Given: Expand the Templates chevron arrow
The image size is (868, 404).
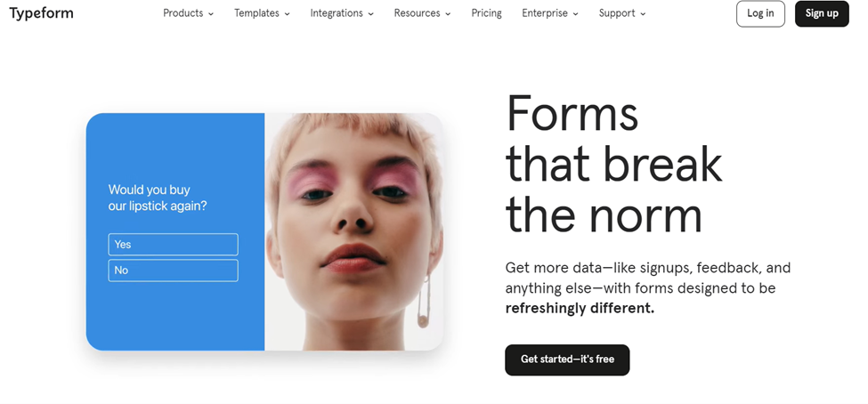Looking at the screenshot, I should tap(288, 14).
